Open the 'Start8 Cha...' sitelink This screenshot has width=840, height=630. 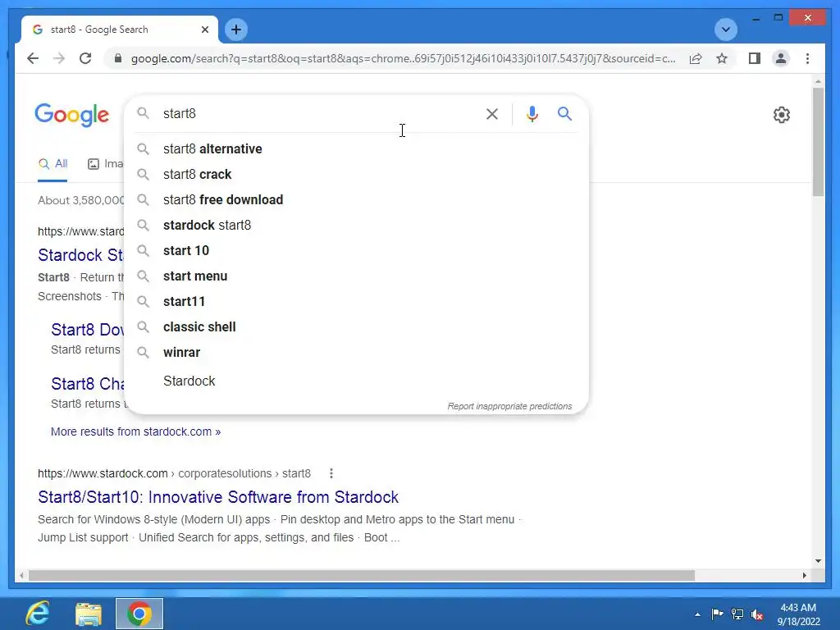point(87,384)
